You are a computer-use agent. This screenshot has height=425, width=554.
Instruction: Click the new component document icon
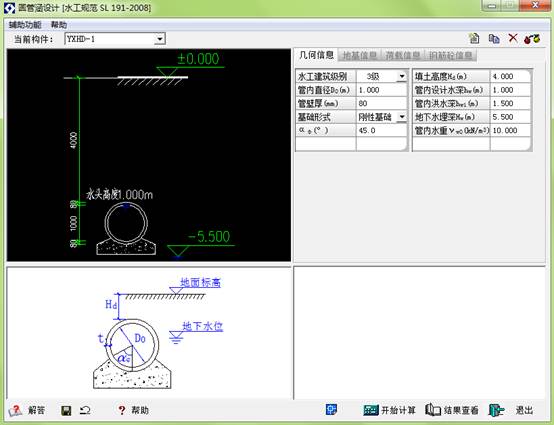click(474, 38)
